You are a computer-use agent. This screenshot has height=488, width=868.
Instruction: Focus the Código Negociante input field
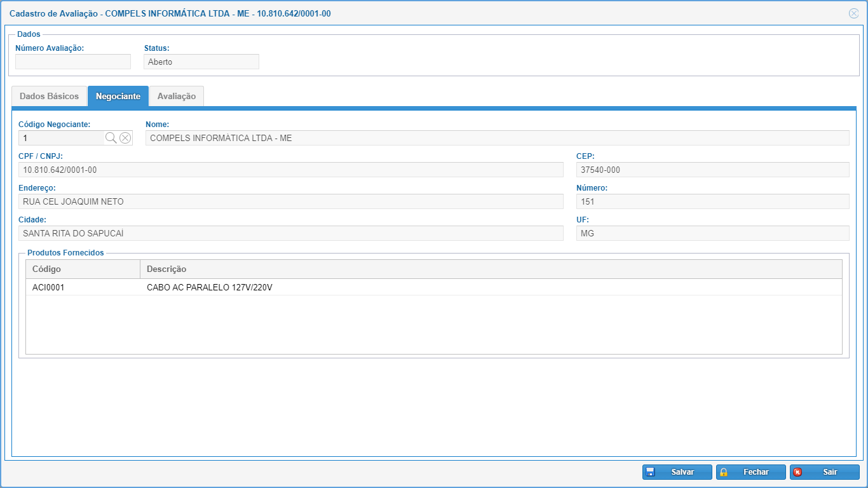point(62,138)
